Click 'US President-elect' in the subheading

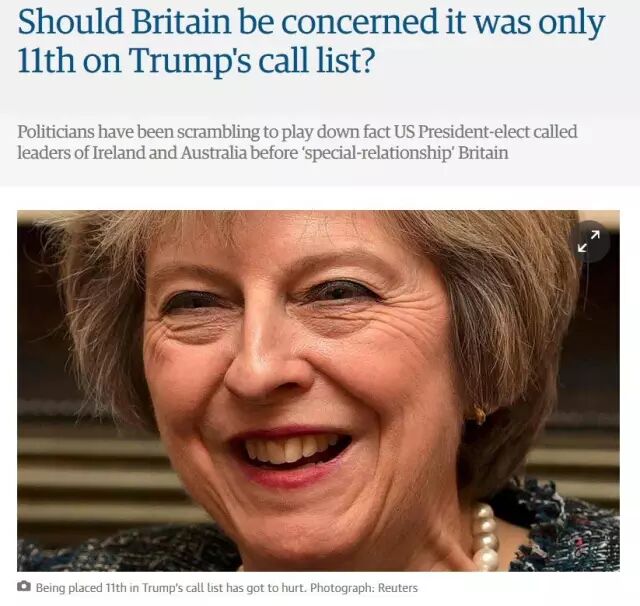(461, 132)
